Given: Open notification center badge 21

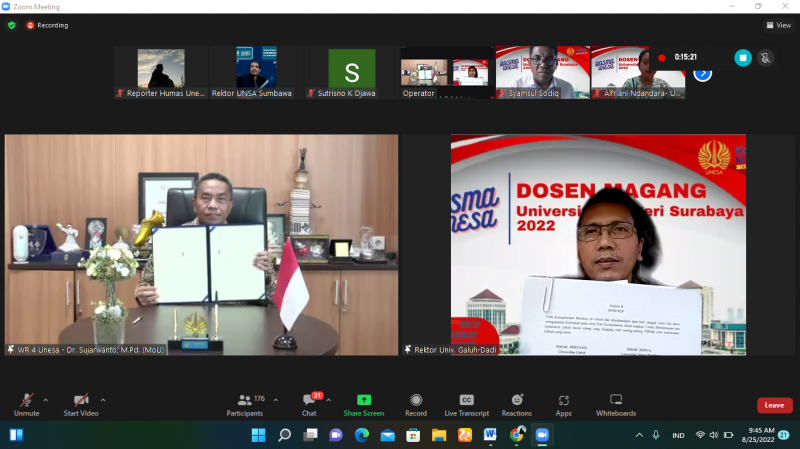Looking at the screenshot, I should point(784,435).
